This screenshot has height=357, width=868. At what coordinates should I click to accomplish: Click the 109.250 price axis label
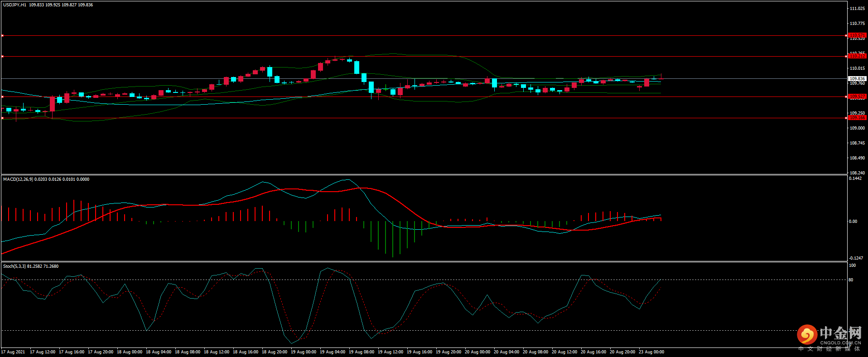pos(857,113)
